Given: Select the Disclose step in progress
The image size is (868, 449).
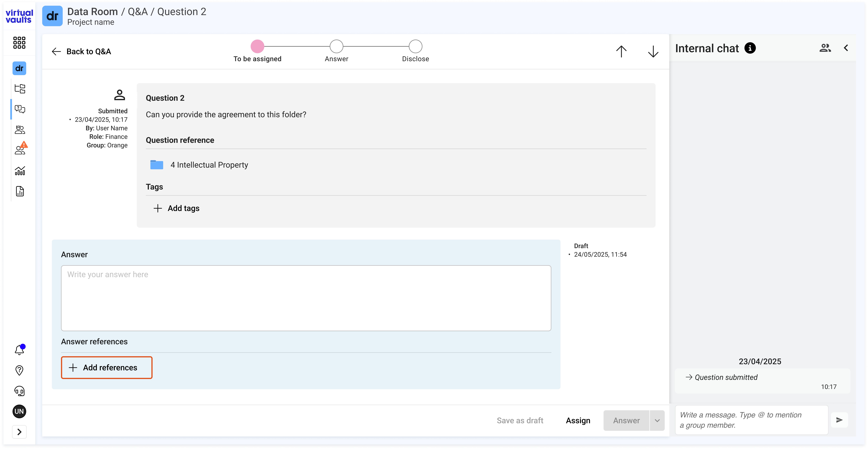Looking at the screenshot, I should (x=415, y=51).
